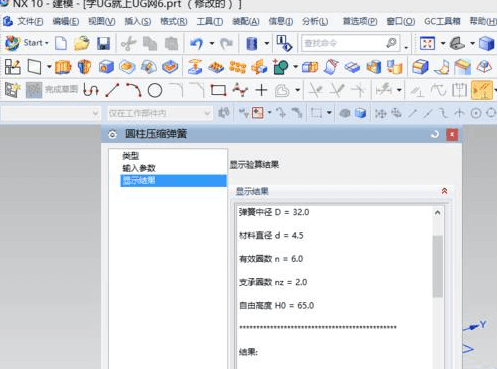Expand the dropdown arrow next to the Fit icon
This screenshot has width=498, height=369.
coord(443,43)
